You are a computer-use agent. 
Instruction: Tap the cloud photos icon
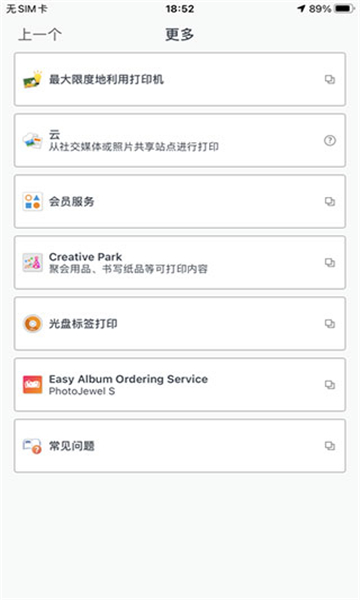[x=33, y=140]
